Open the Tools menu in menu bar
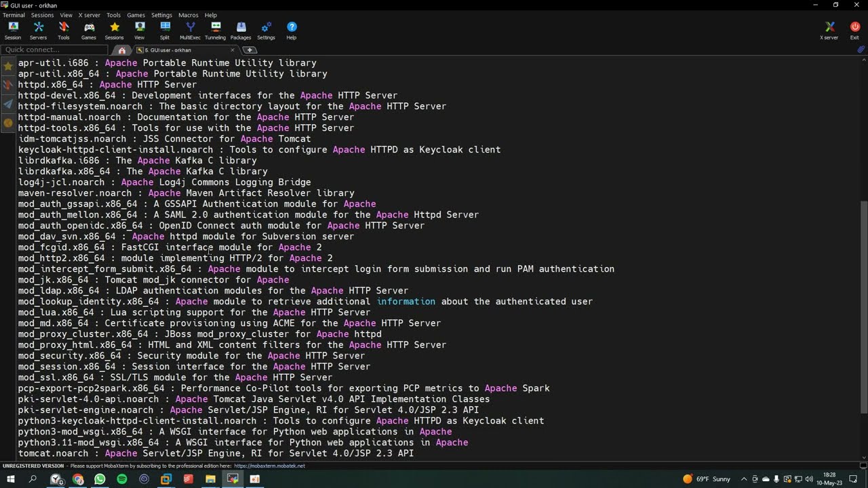The image size is (868, 488). (113, 15)
